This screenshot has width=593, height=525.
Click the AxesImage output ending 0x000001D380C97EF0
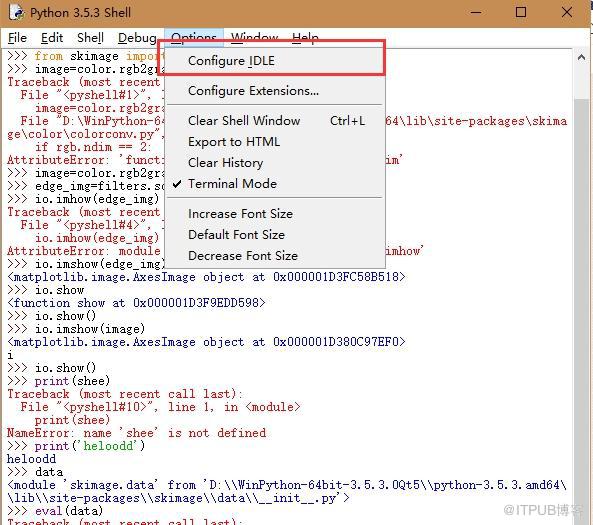coord(206,342)
